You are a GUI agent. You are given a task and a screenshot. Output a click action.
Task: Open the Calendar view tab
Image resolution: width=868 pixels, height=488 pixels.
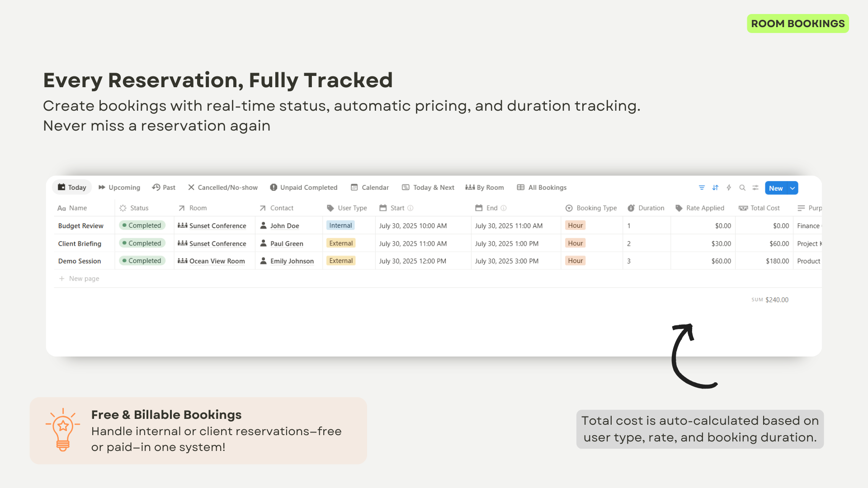tap(370, 188)
